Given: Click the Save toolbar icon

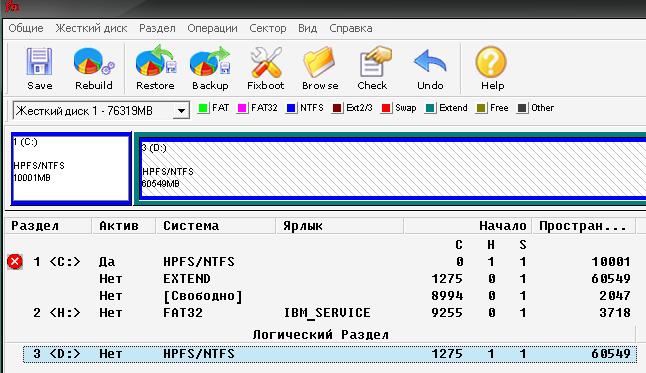Looking at the screenshot, I should (x=40, y=62).
